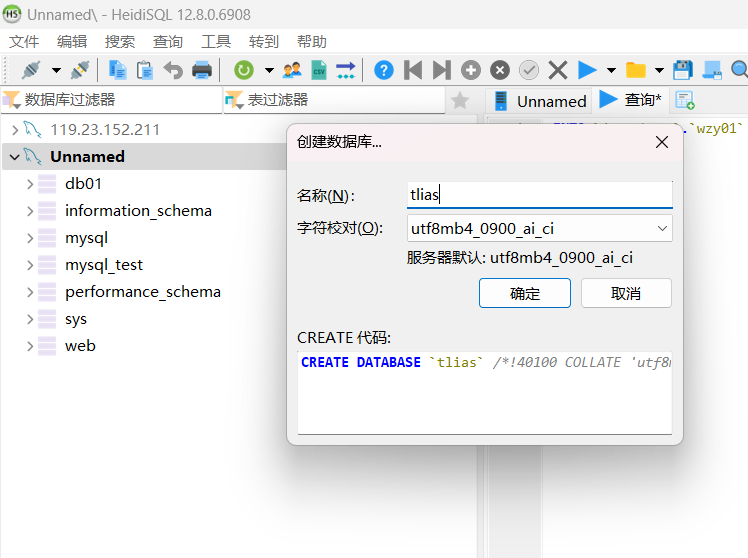Image resolution: width=748 pixels, height=558 pixels.
Task: Open the Refresh dropdown arrow
Action: pos(269,71)
